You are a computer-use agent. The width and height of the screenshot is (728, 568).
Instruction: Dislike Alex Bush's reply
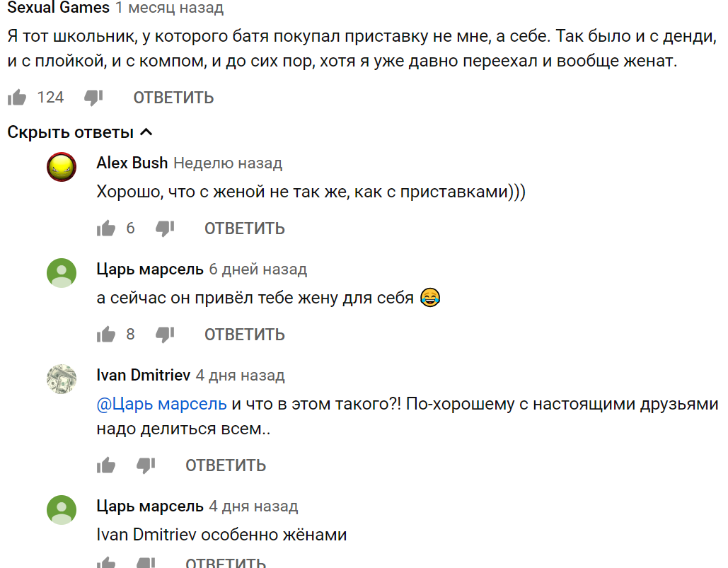coord(165,228)
